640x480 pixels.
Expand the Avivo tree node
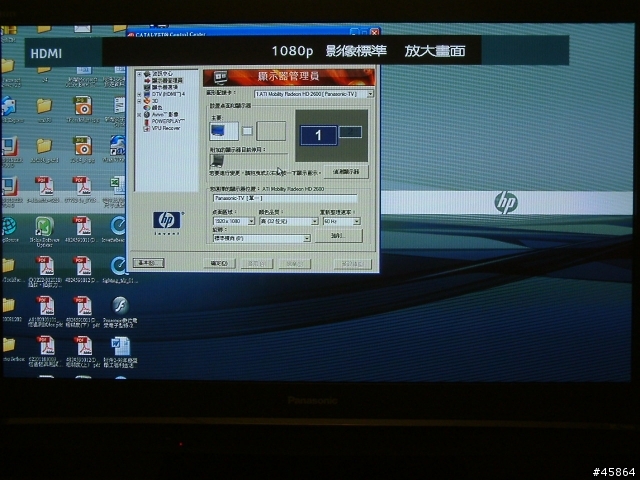click(x=139, y=115)
